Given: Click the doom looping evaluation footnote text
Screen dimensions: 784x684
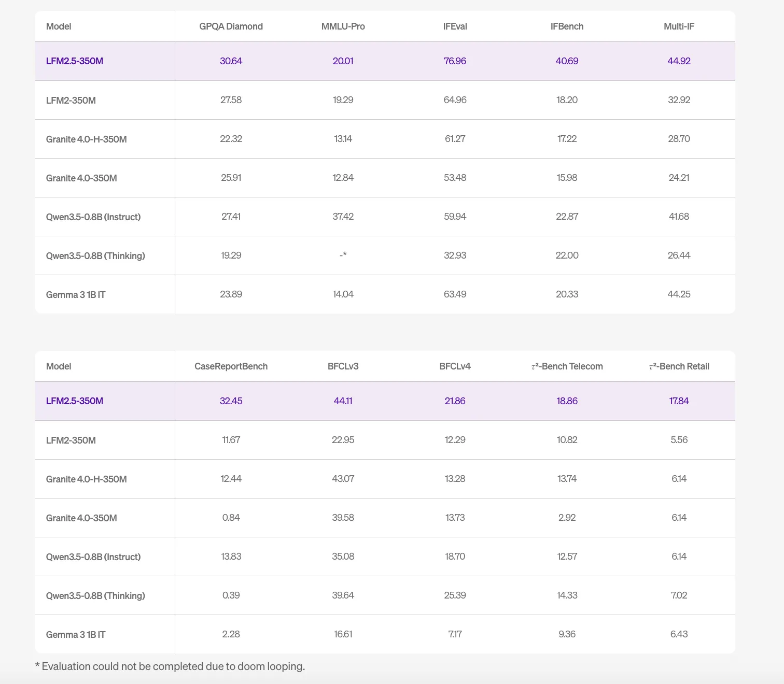Looking at the screenshot, I should click(x=170, y=666).
